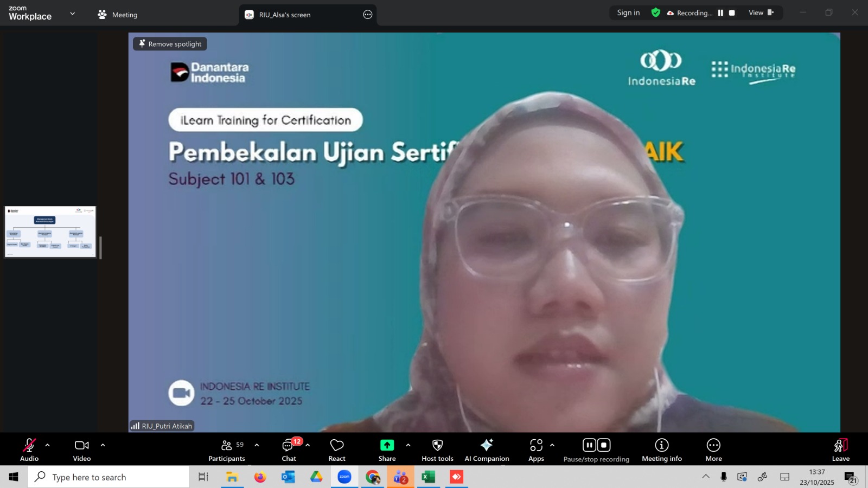Open the Apps panel
This screenshot has width=868, height=488.
click(536, 450)
